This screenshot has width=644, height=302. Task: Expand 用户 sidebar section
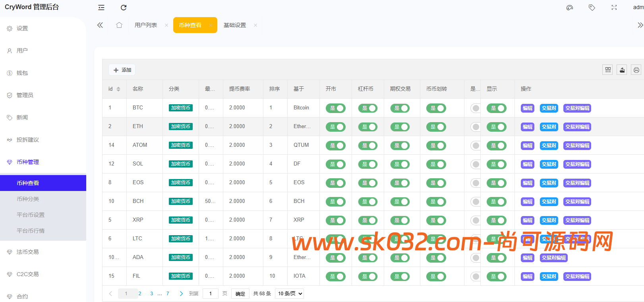22,51
